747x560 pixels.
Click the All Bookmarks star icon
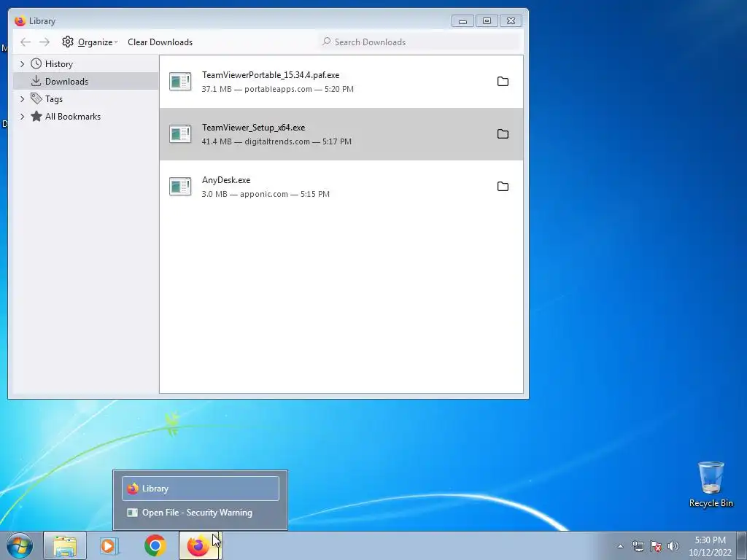[36, 116]
